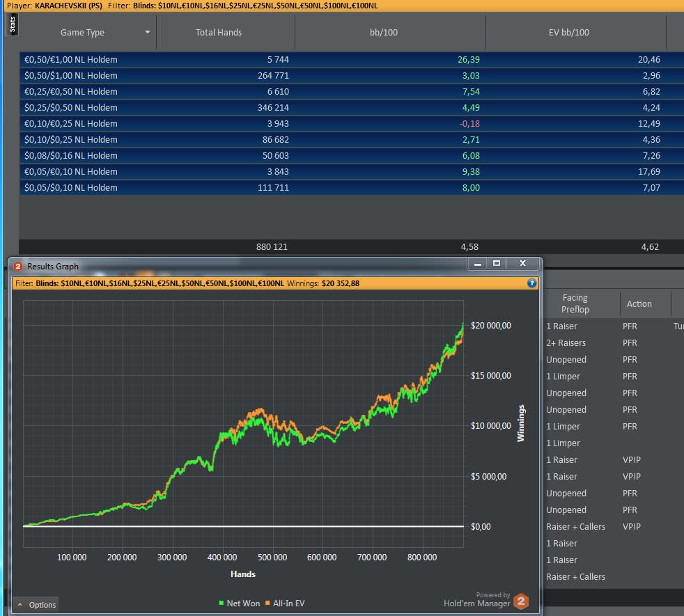The image size is (684, 616).
Task: Toggle the All-In EV legend series
Action: (285, 603)
